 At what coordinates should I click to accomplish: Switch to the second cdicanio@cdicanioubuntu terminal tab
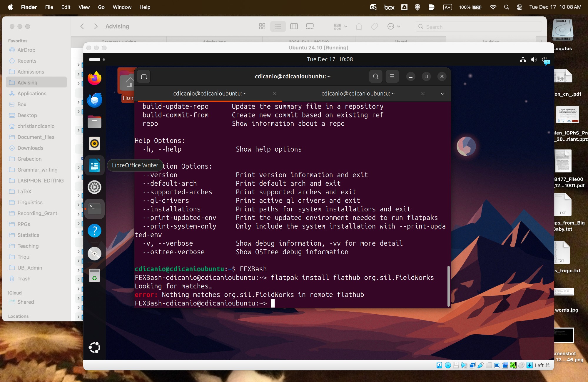point(358,94)
